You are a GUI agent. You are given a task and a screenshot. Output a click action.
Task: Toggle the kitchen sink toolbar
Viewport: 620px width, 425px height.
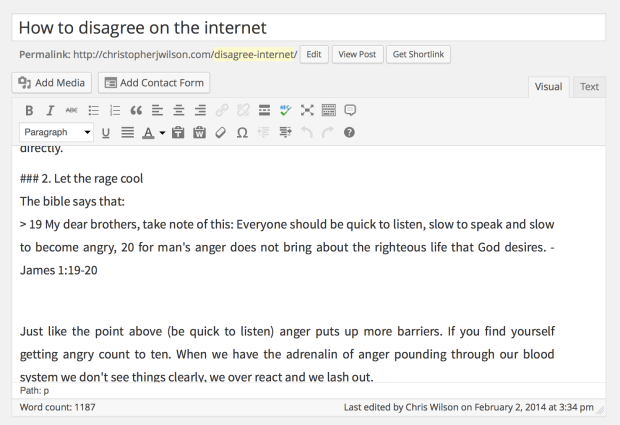coord(329,110)
